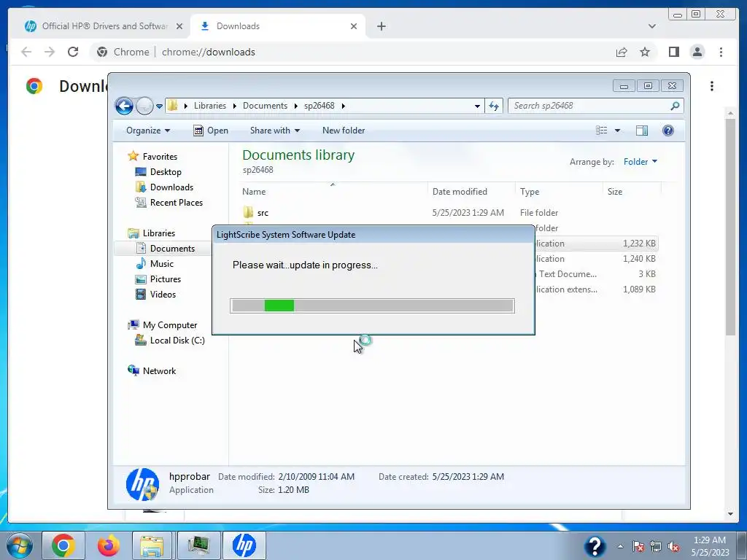This screenshot has width=747, height=560.
Task: Switch to the Official HP Drivers tab
Action: point(103,26)
